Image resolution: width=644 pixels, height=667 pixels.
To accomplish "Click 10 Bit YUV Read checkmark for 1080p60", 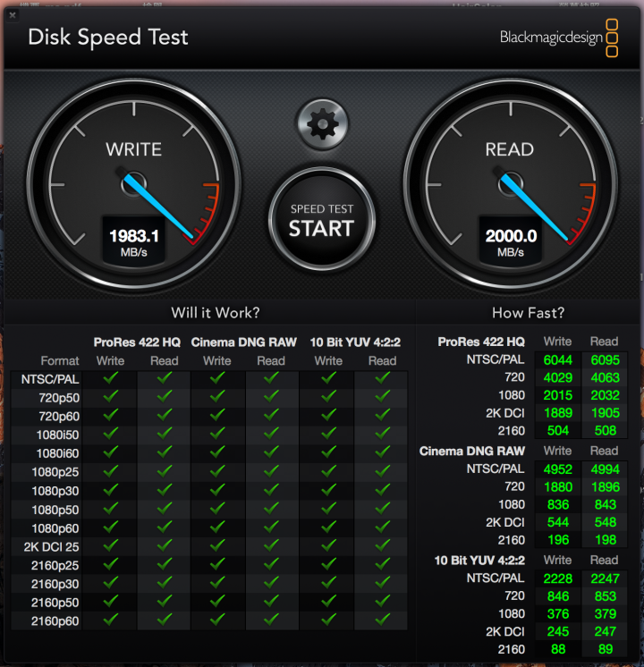I will point(382,527).
